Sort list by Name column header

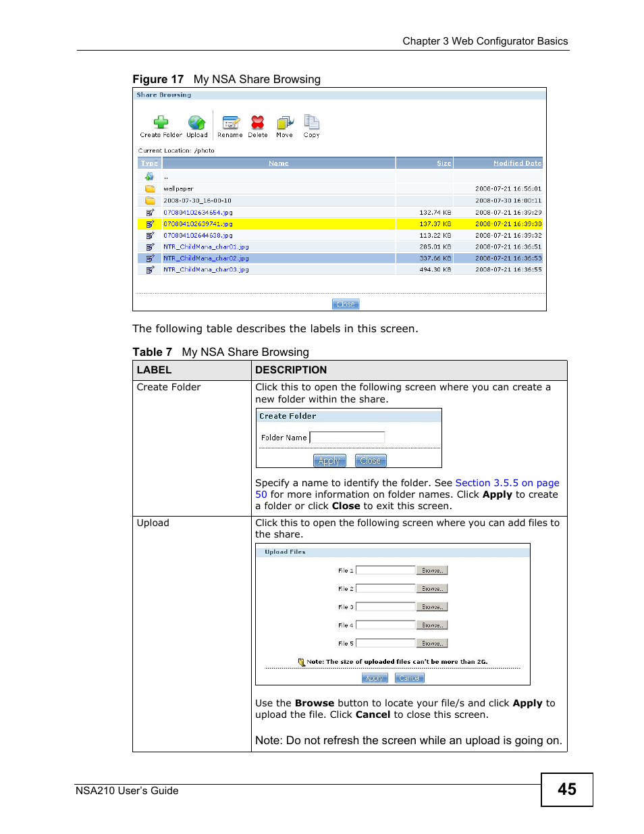click(x=279, y=163)
